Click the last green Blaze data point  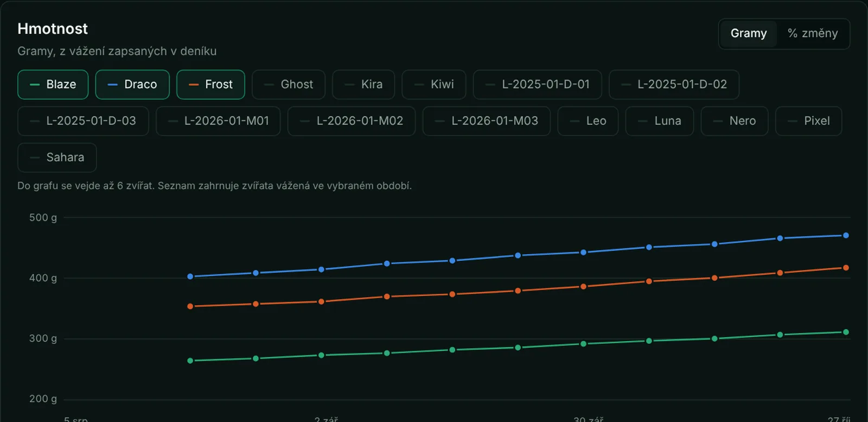click(846, 332)
